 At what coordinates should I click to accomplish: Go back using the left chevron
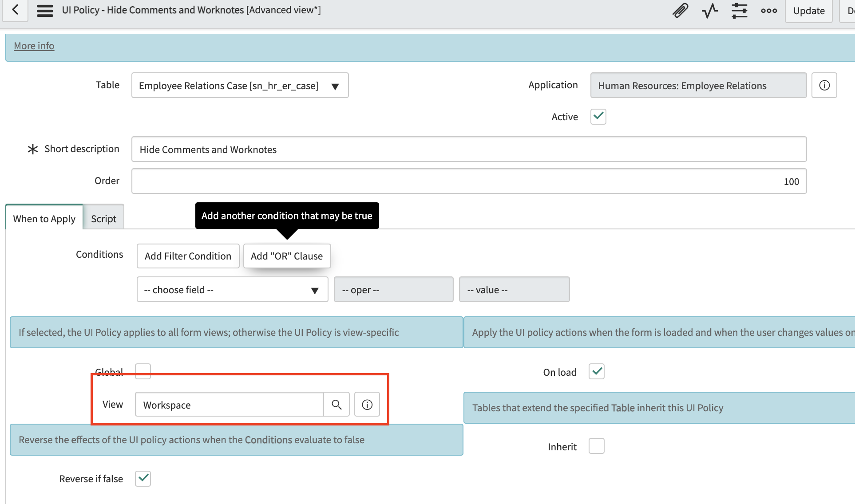click(x=15, y=10)
